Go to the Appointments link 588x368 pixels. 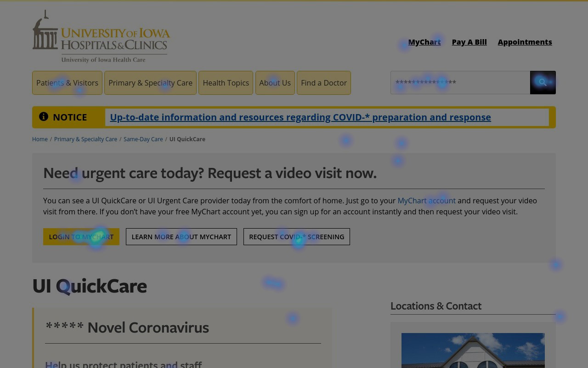525,42
